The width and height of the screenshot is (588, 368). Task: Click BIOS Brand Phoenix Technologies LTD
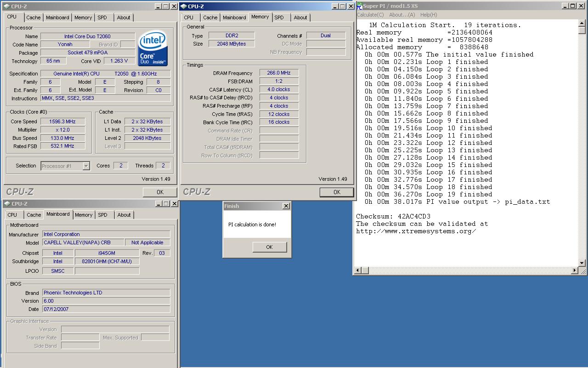coord(106,293)
